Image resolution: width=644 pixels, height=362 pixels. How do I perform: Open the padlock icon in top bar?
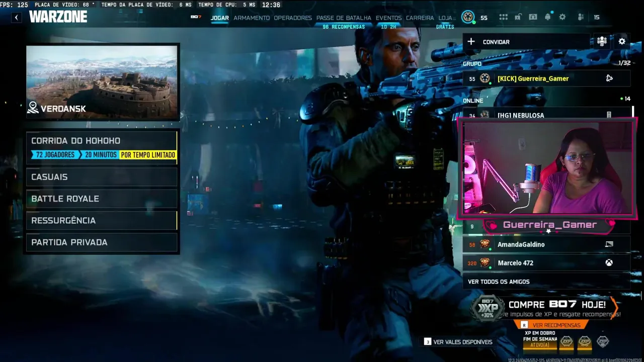click(518, 17)
